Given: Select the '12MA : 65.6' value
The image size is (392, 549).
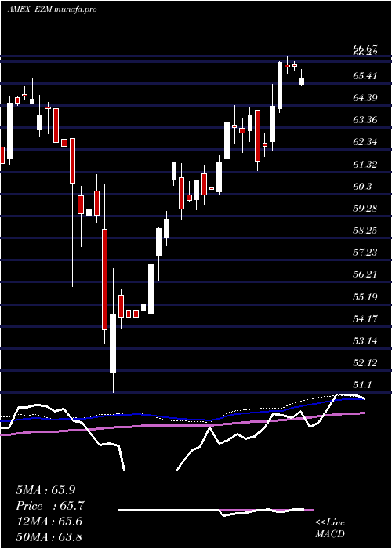Looking at the screenshot, I should pyautogui.click(x=49, y=522).
